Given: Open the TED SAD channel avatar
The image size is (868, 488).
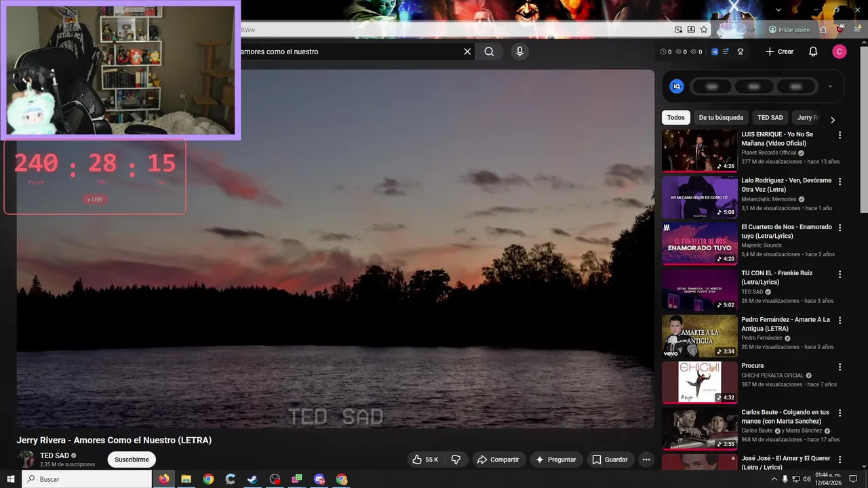Looking at the screenshot, I should pos(26,459).
